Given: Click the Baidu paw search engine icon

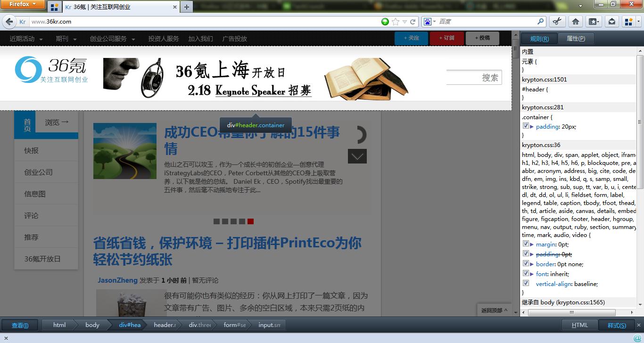Looking at the screenshot, I should tap(427, 22).
